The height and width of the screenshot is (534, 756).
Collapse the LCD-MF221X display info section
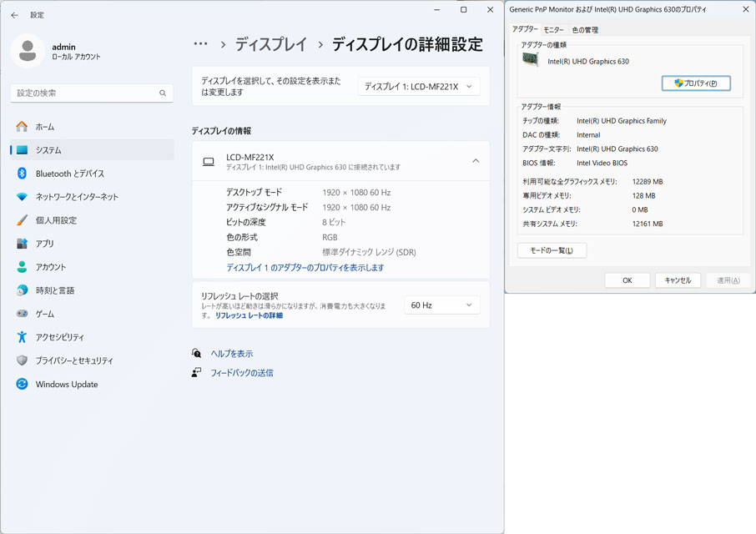point(476,161)
